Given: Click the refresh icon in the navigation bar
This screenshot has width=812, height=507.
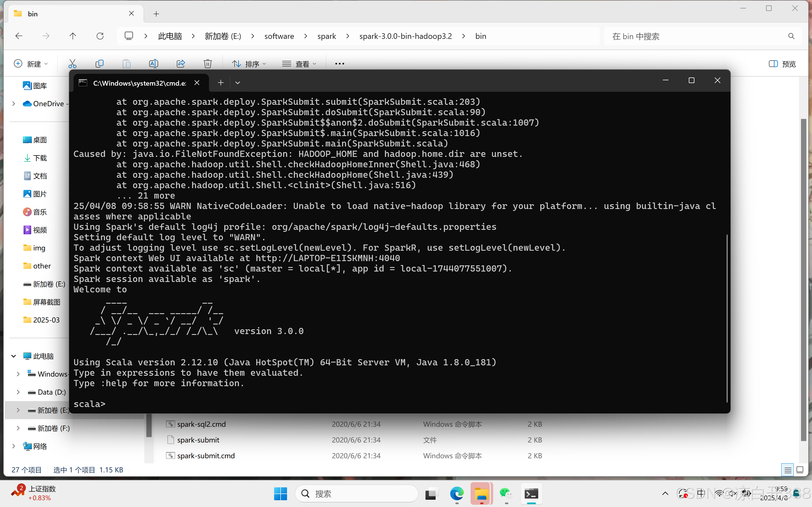Looking at the screenshot, I should [x=100, y=36].
